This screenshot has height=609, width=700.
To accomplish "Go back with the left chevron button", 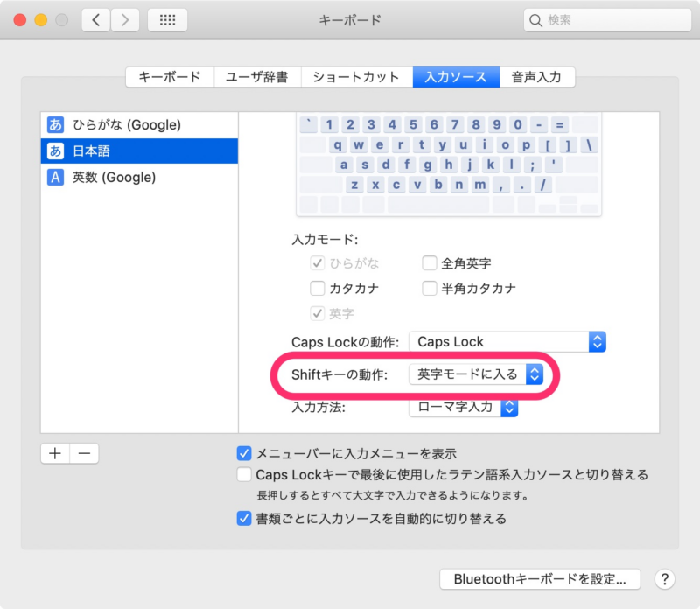I will tap(96, 19).
